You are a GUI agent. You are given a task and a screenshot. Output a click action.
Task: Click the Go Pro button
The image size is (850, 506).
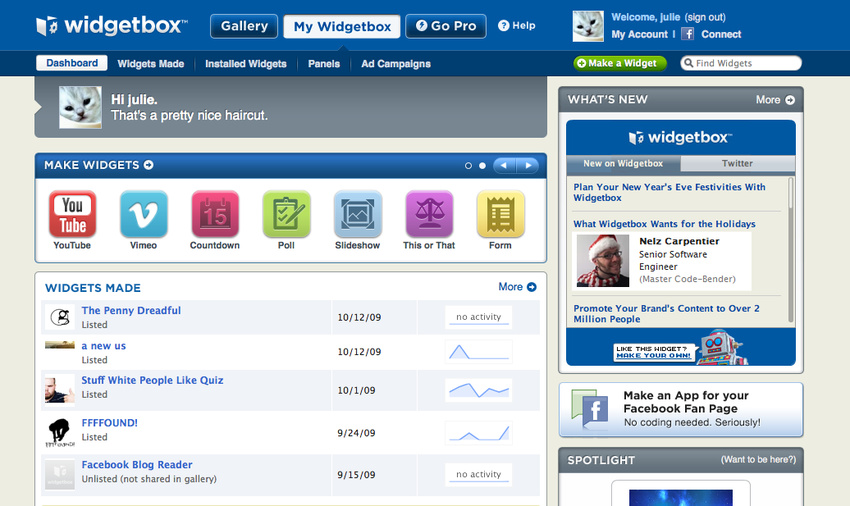[x=446, y=26]
